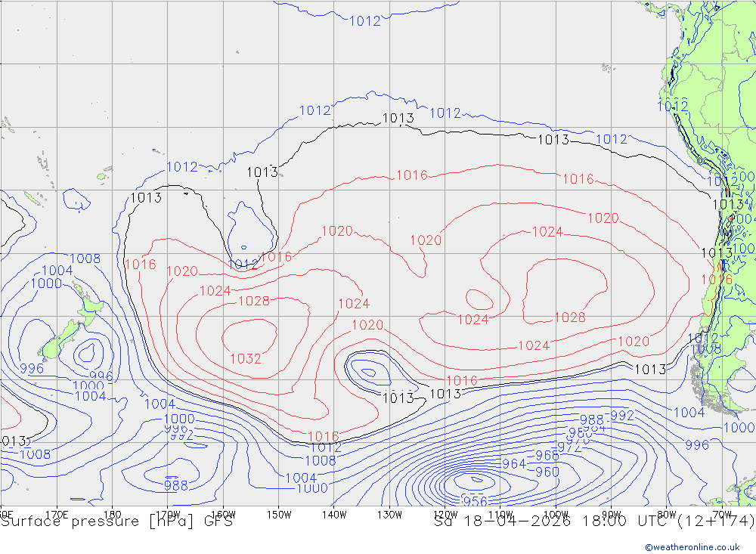Click the 972 isobar label

[x=569, y=447]
